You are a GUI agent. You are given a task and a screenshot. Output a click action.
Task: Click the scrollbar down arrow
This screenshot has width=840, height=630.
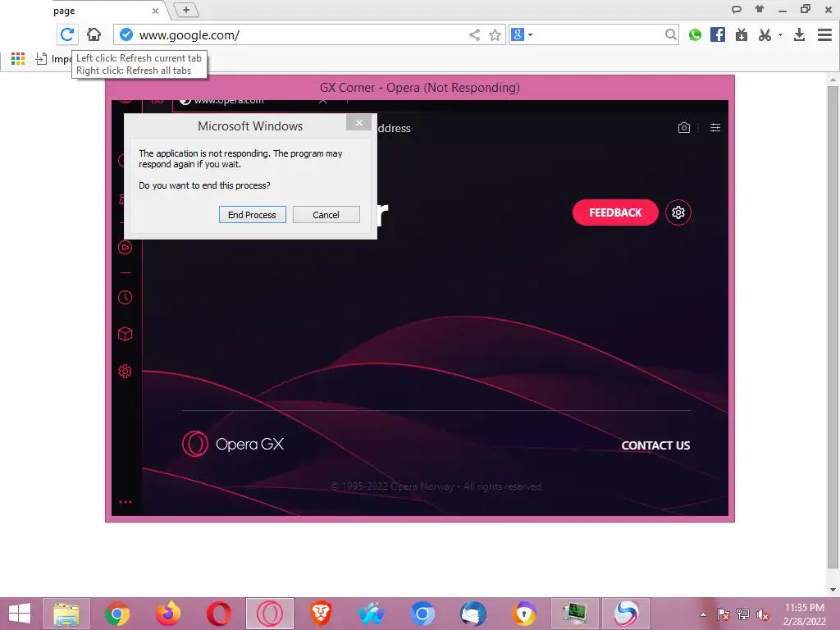[832, 590]
